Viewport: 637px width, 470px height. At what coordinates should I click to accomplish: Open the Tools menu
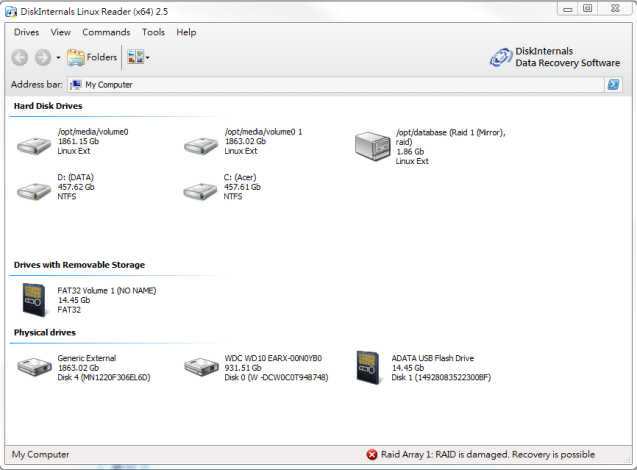pyautogui.click(x=153, y=32)
